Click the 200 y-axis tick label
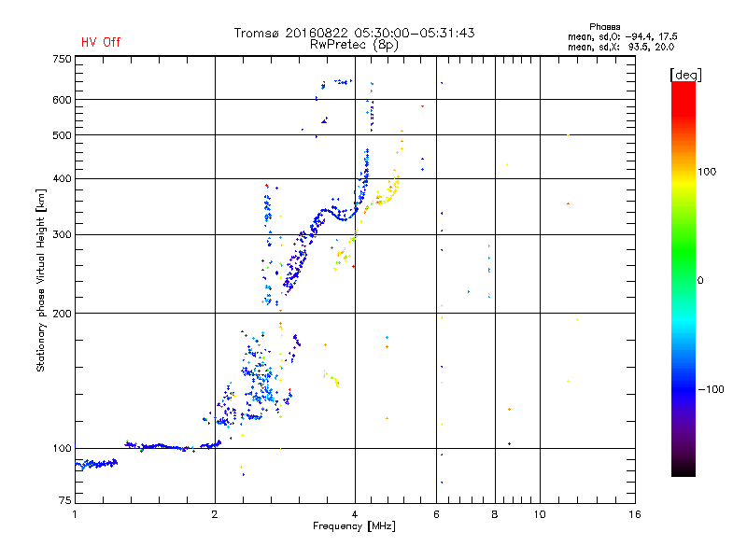Viewport: 747px width, 560px height. click(62, 314)
